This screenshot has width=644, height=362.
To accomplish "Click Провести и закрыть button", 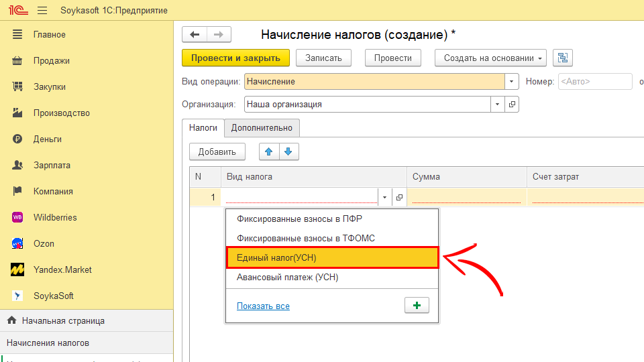I will 235,58.
